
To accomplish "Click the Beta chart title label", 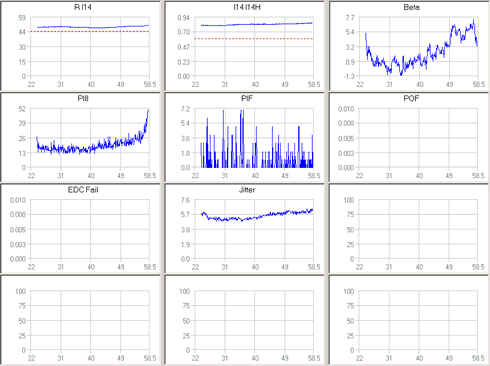I will click(411, 7).
